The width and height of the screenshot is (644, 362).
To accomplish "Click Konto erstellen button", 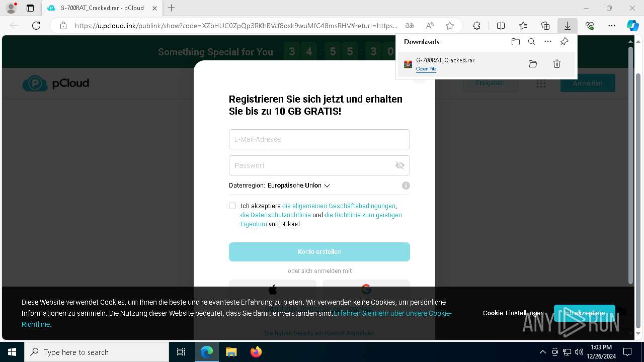I will pyautogui.click(x=319, y=252).
